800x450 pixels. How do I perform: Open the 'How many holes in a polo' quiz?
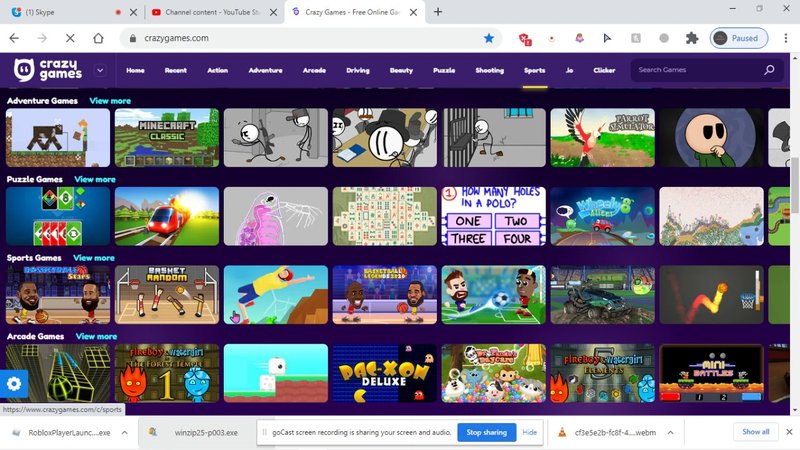click(494, 216)
